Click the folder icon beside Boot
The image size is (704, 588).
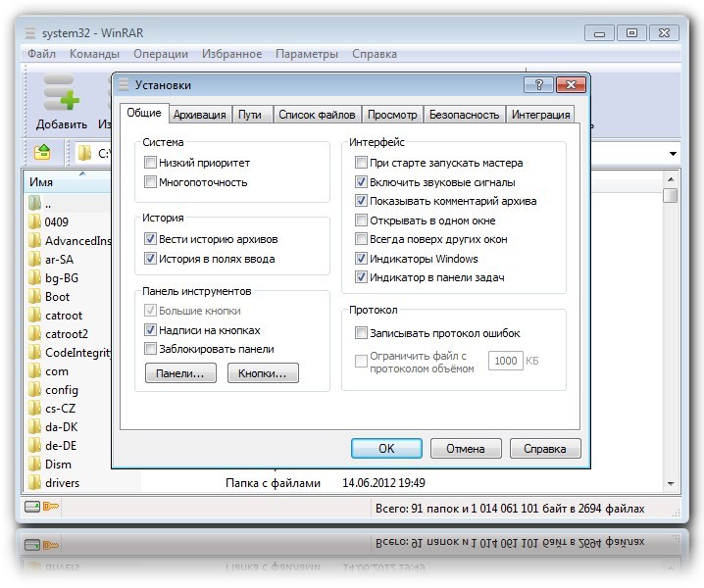[34, 297]
